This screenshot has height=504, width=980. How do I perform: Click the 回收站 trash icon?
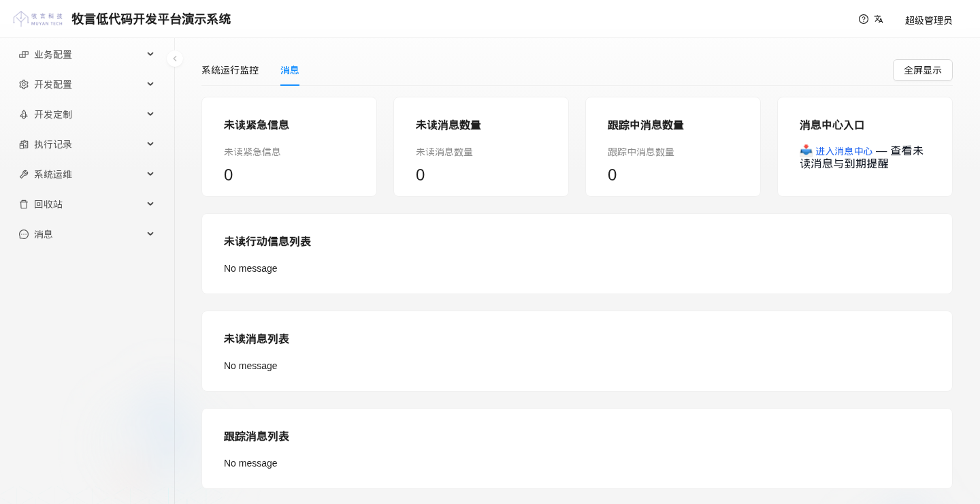[24, 204]
